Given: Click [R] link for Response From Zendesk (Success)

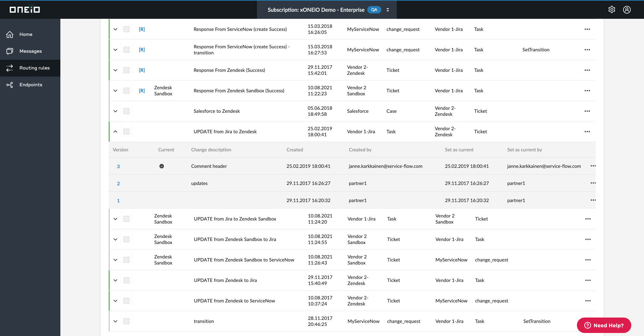Looking at the screenshot, I should (142, 70).
